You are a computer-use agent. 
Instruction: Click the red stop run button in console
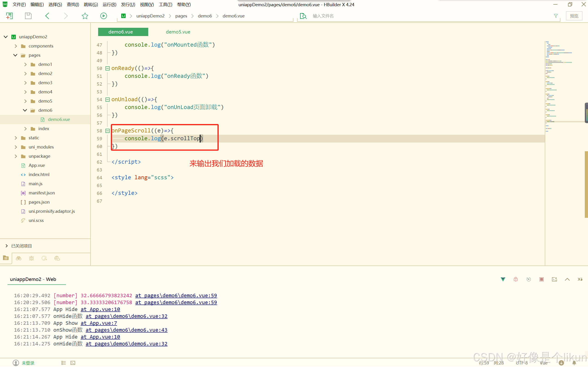coord(541,279)
